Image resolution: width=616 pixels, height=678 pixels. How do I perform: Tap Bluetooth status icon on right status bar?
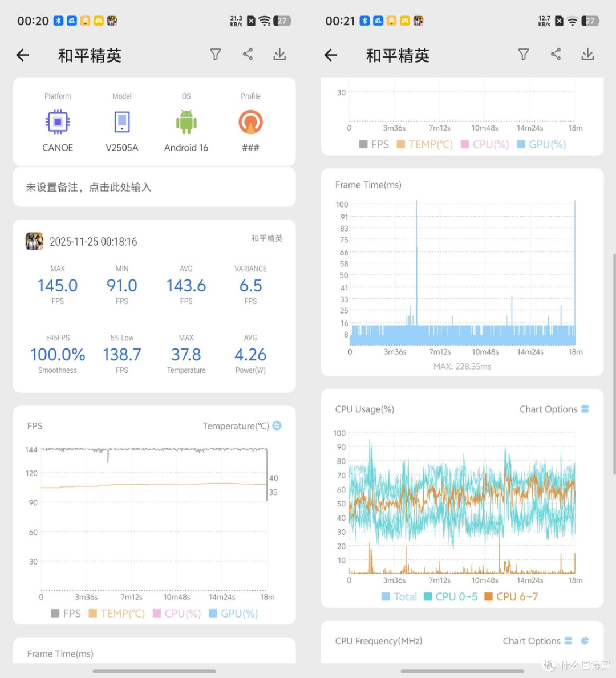coord(364,21)
